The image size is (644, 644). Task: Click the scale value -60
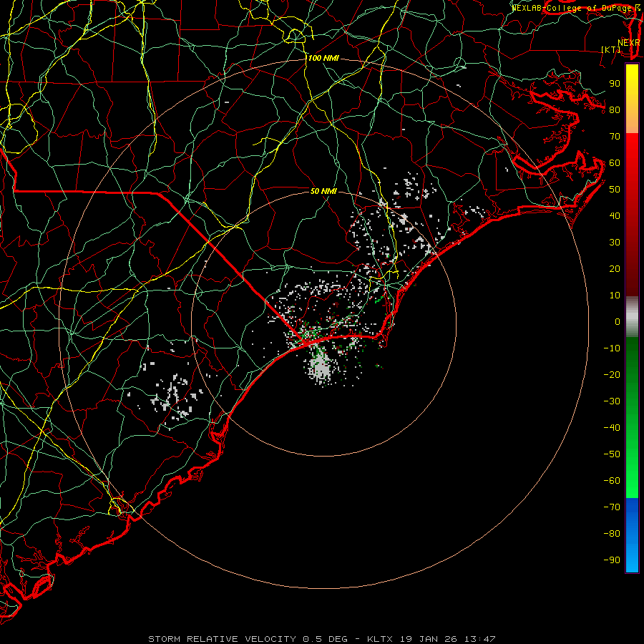point(612,481)
